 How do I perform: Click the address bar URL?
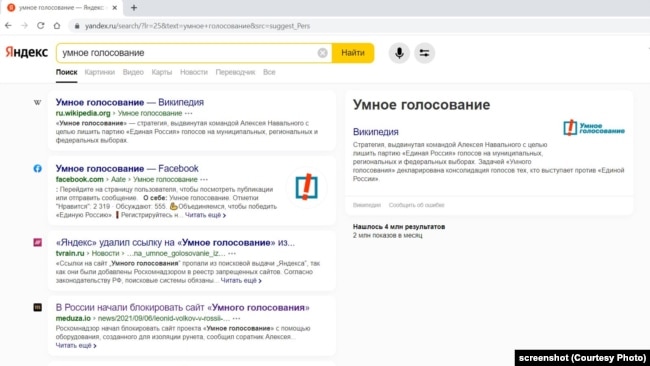197,26
